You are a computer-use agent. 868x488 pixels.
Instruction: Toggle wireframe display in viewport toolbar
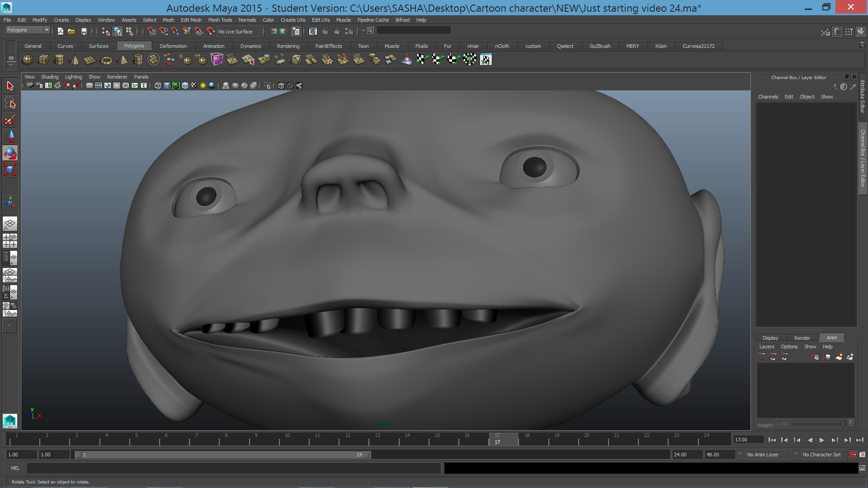[158, 85]
